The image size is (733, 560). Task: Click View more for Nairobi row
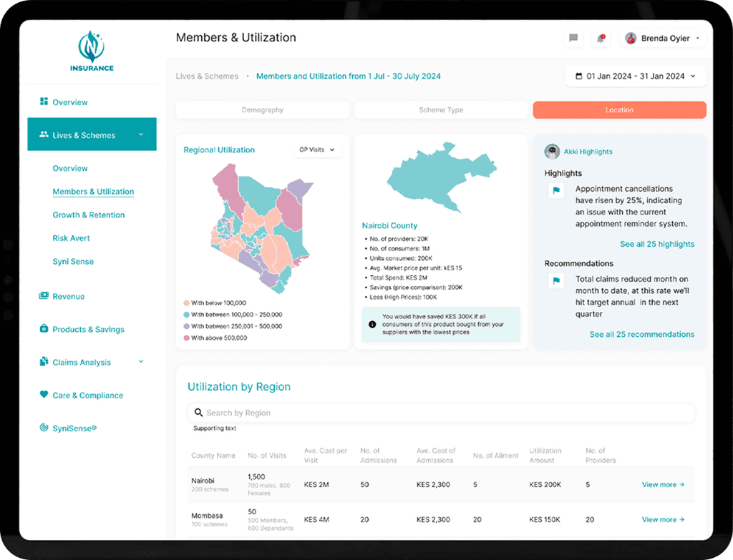coord(663,485)
